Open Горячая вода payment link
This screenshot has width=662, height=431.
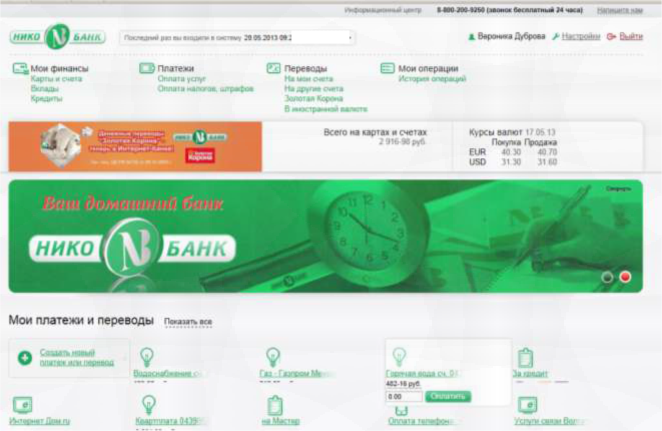tap(422, 373)
